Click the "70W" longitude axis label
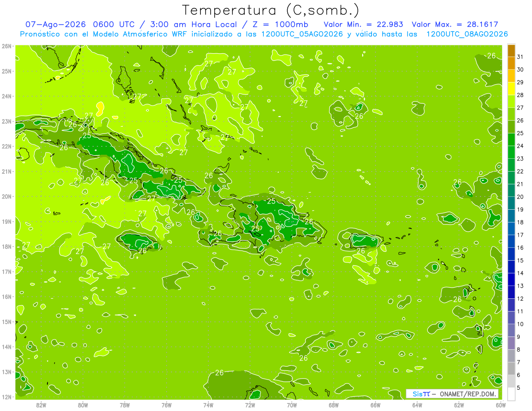 click(x=292, y=405)
